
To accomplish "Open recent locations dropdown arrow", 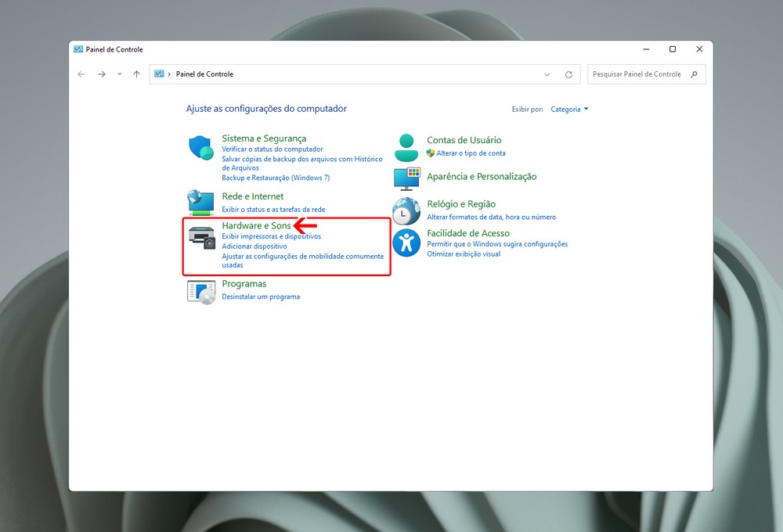I will pos(120,74).
